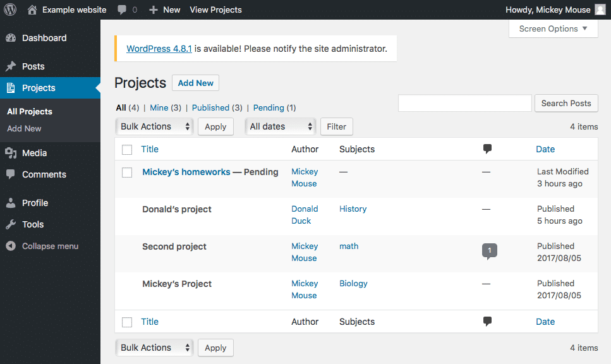Sort by Date in table footer
Viewport: 611px width, 364px height.
(x=545, y=322)
